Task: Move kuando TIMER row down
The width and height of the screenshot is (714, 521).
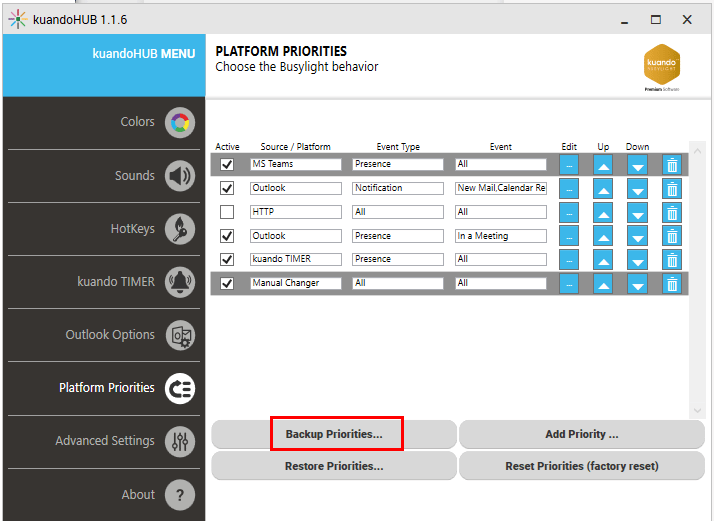Action: tap(638, 260)
